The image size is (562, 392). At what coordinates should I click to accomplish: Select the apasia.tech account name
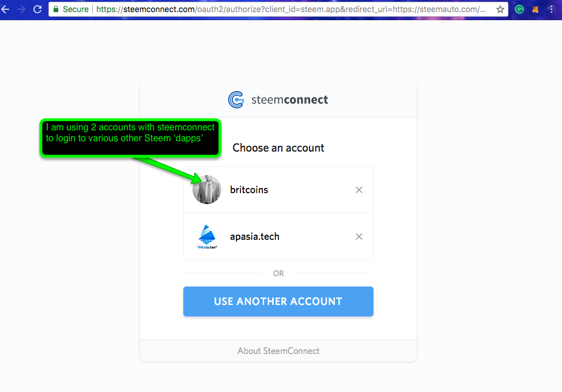click(x=254, y=236)
